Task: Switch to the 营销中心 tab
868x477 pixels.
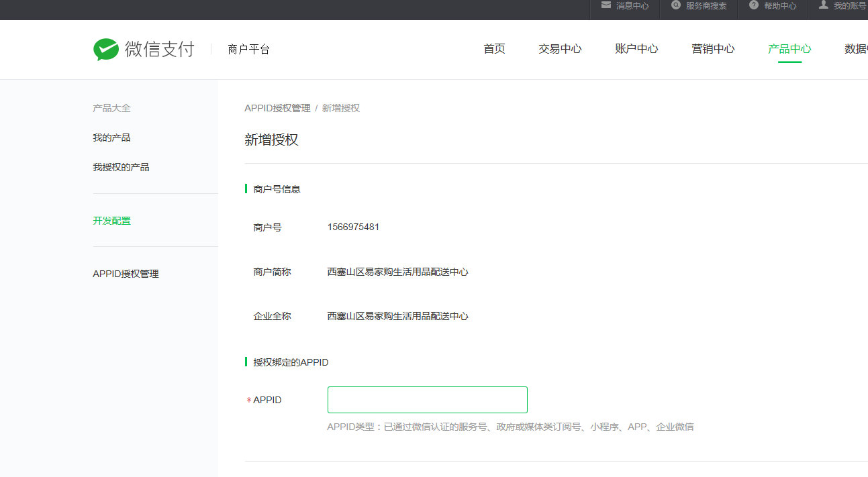Action: [713, 49]
